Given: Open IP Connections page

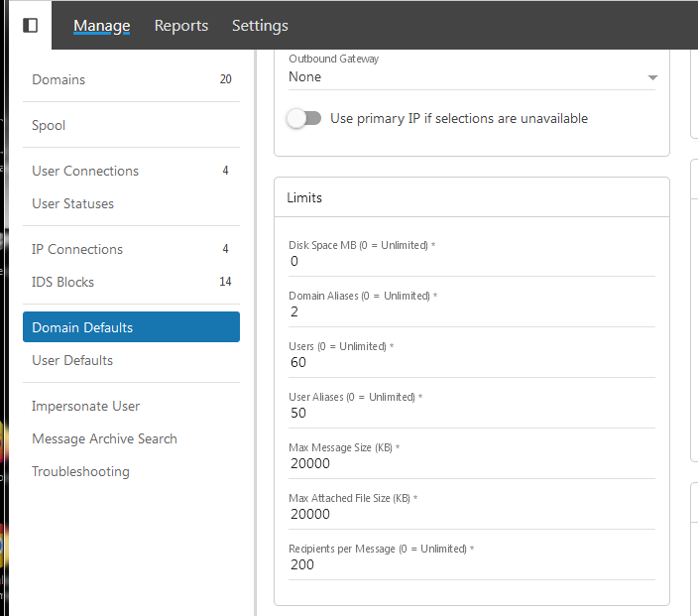Looking at the screenshot, I should (77, 249).
